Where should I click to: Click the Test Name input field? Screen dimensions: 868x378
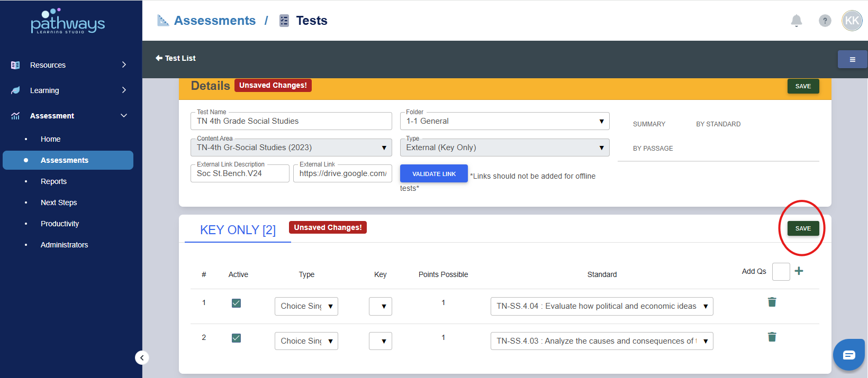(x=291, y=121)
